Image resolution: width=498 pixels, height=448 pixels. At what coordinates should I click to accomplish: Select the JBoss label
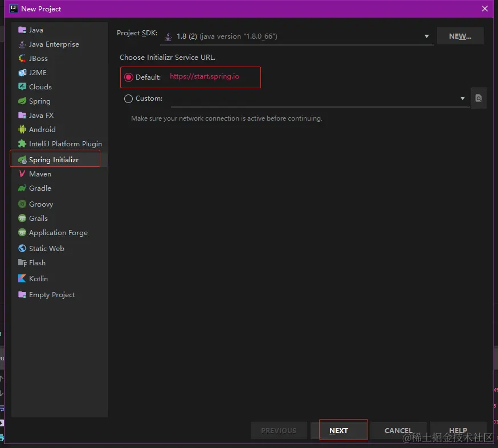click(x=38, y=59)
